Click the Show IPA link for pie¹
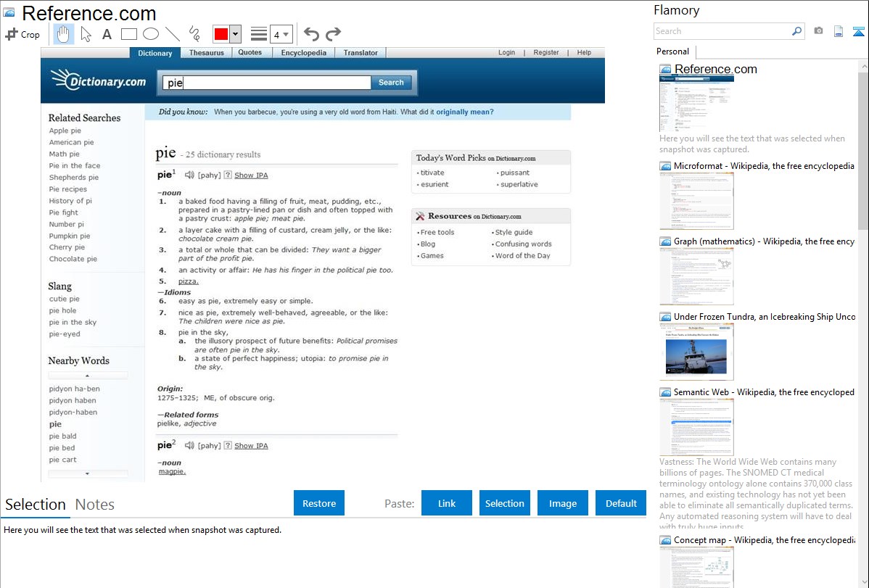The width and height of the screenshot is (869, 588). (x=251, y=175)
